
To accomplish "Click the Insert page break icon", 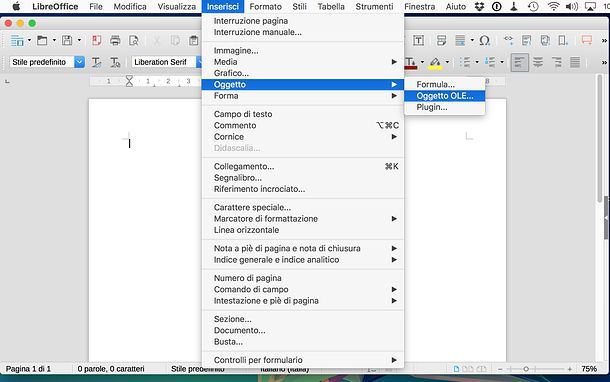I will point(441,40).
